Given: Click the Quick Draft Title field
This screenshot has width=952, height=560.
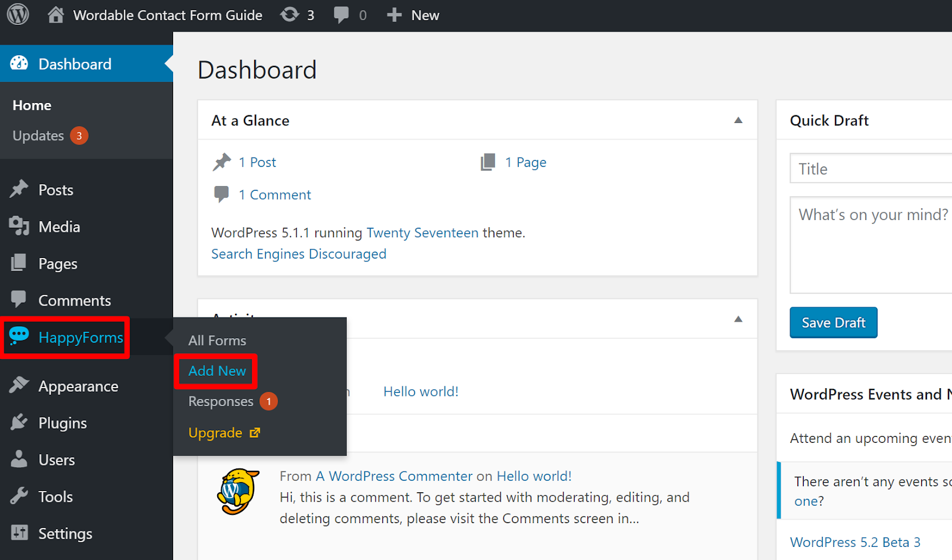Looking at the screenshot, I should (869, 168).
